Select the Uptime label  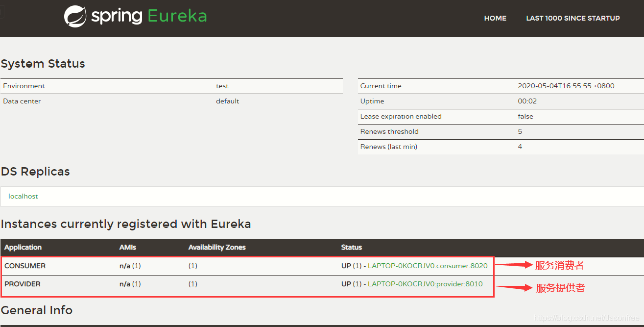coord(372,101)
